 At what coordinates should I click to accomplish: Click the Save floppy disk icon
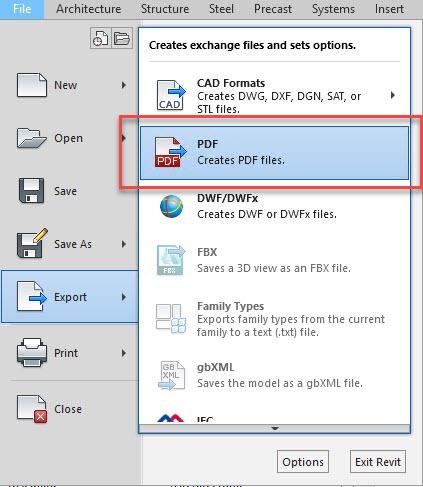(31, 191)
